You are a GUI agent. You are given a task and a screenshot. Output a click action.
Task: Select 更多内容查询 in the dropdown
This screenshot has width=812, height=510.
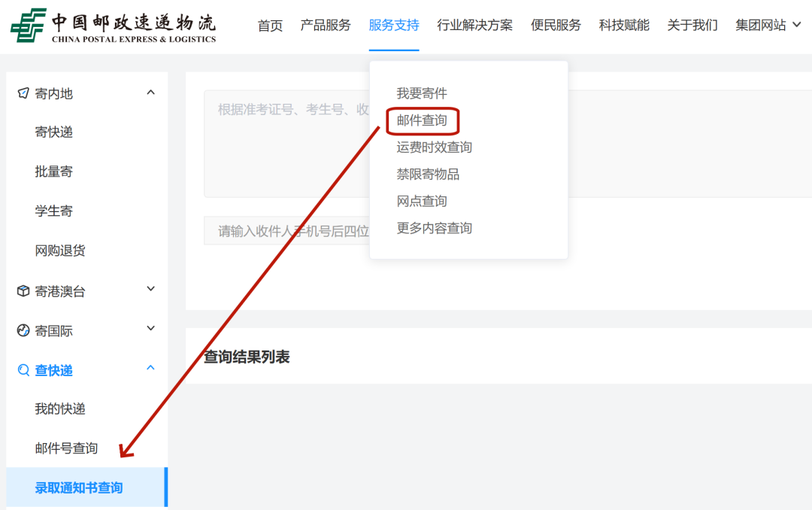(x=435, y=228)
